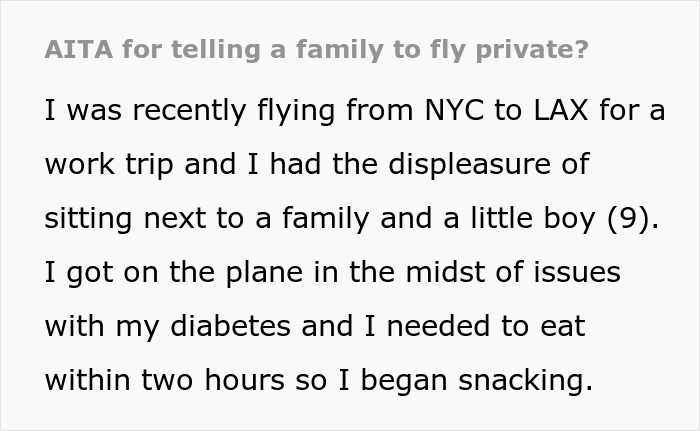
Task: Click the phrase "work trip"
Action: pos(109,165)
